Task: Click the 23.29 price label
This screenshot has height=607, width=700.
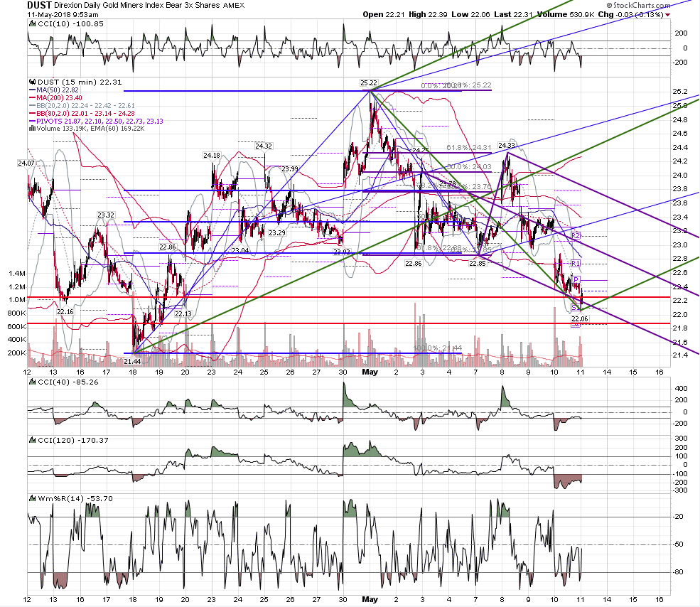Action: point(277,232)
